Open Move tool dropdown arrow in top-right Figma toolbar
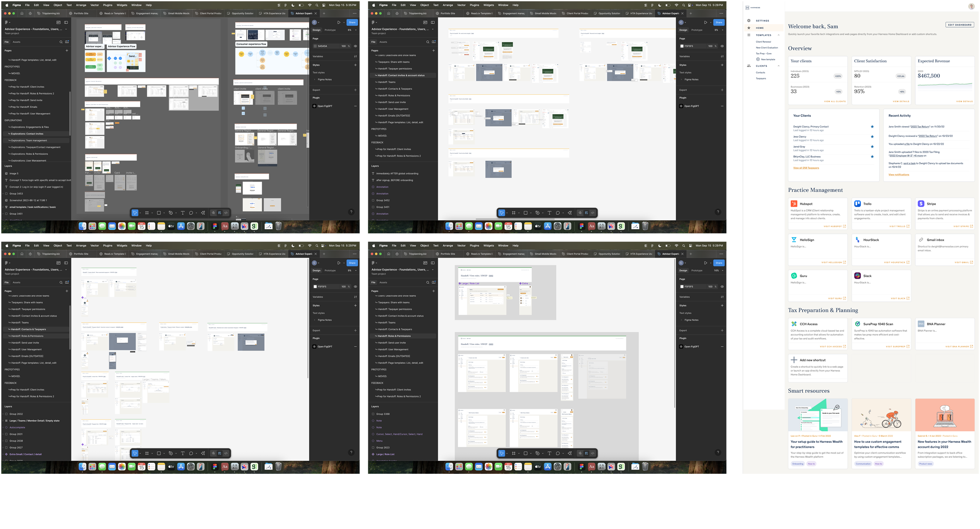This screenshot has width=980, height=529. point(507,213)
